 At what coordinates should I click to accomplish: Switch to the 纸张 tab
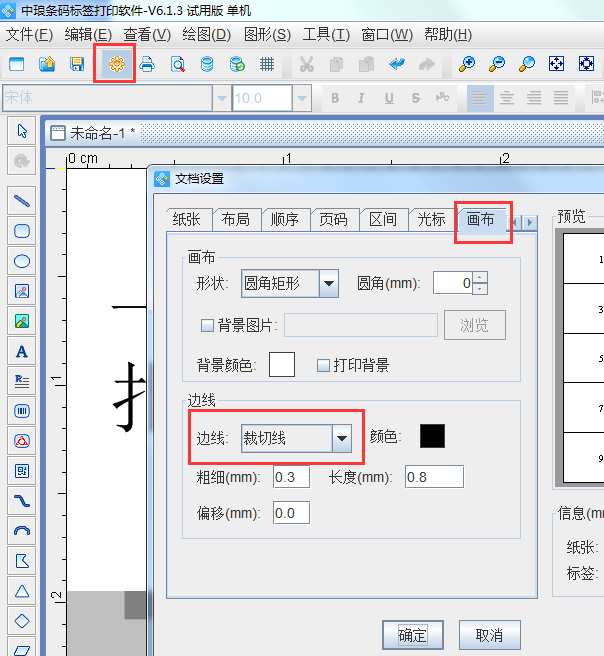tap(187, 219)
